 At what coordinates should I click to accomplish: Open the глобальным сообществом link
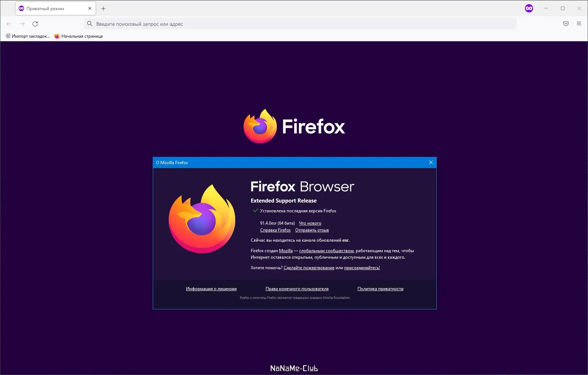click(x=326, y=251)
